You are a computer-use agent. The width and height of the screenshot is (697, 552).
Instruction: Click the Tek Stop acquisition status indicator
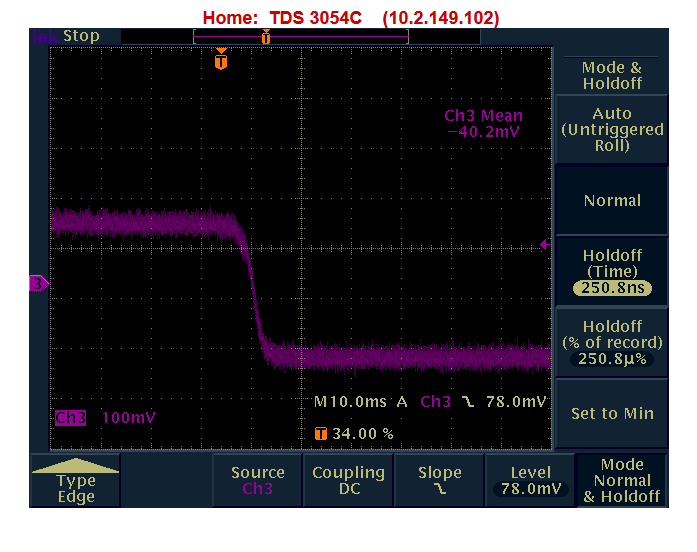point(66,36)
